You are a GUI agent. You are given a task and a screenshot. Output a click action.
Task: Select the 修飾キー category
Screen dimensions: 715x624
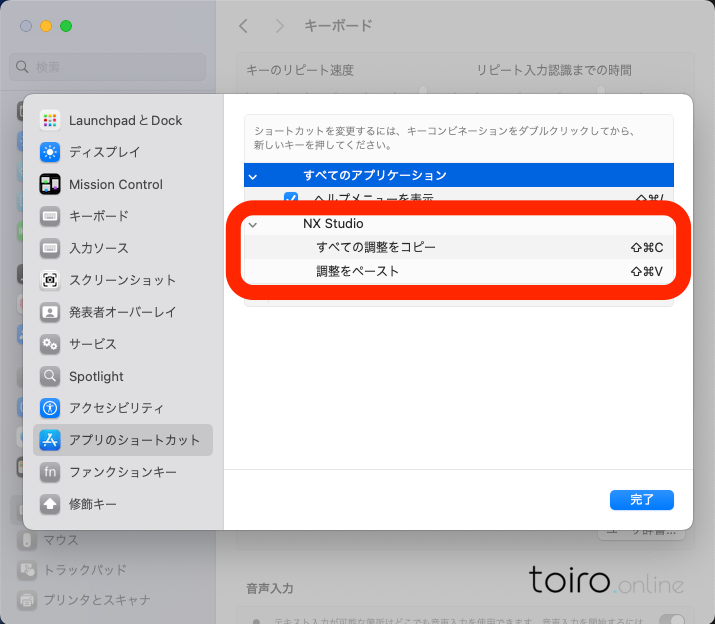[123, 504]
